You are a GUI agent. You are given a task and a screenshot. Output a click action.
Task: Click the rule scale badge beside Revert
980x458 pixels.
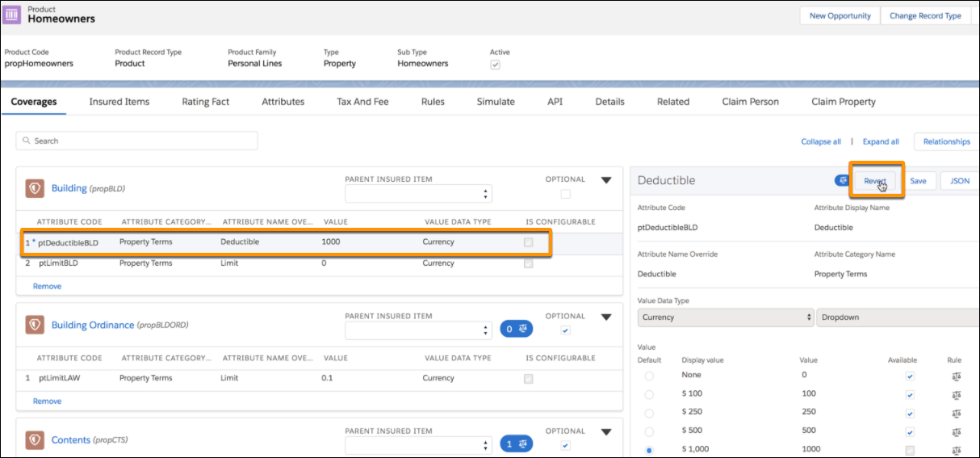(x=841, y=181)
